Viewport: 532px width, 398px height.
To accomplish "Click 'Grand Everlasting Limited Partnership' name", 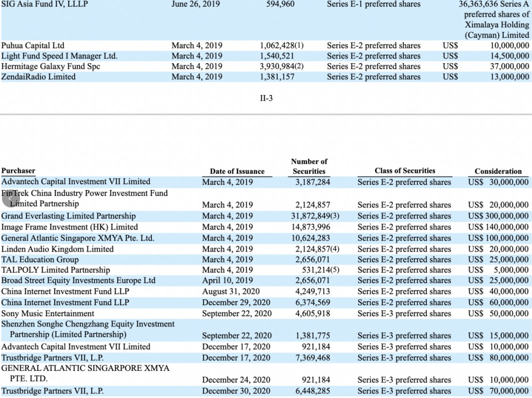I will click(69, 216).
